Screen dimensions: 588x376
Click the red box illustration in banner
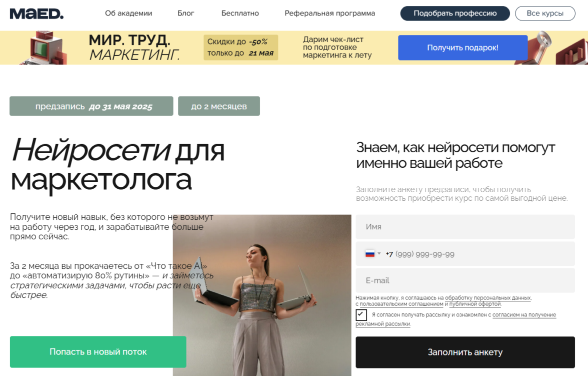572,52
